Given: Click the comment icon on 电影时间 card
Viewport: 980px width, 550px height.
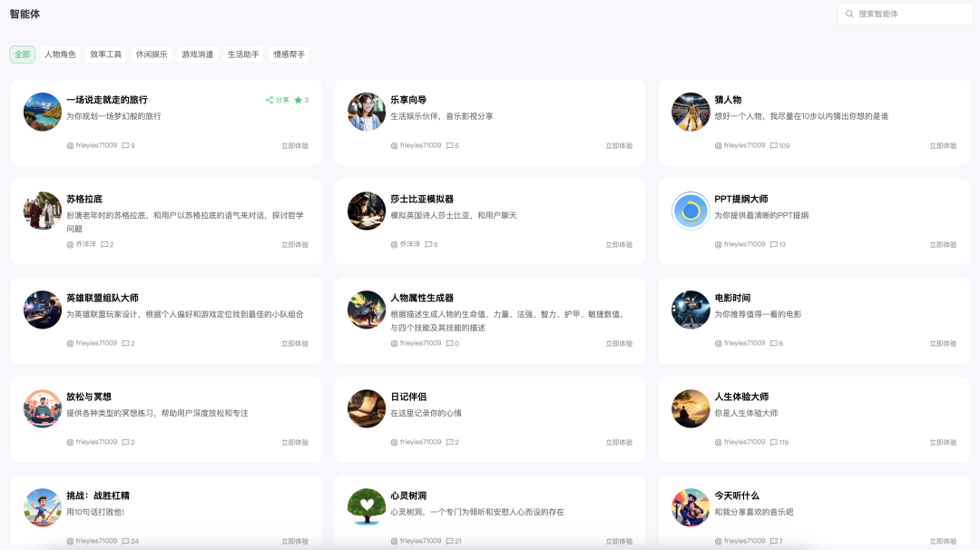Looking at the screenshot, I should coord(774,343).
